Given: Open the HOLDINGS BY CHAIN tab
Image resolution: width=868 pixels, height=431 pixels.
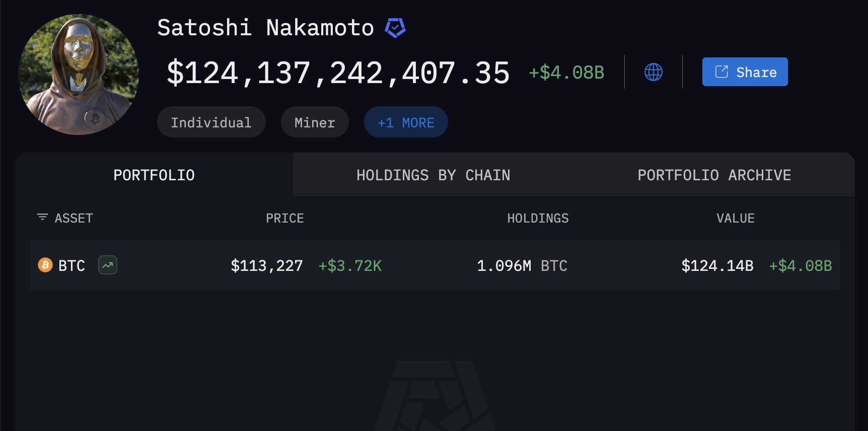Looking at the screenshot, I should (433, 175).
